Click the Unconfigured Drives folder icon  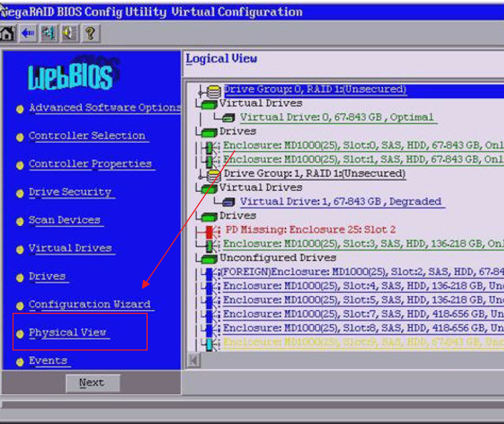point(209,259)
